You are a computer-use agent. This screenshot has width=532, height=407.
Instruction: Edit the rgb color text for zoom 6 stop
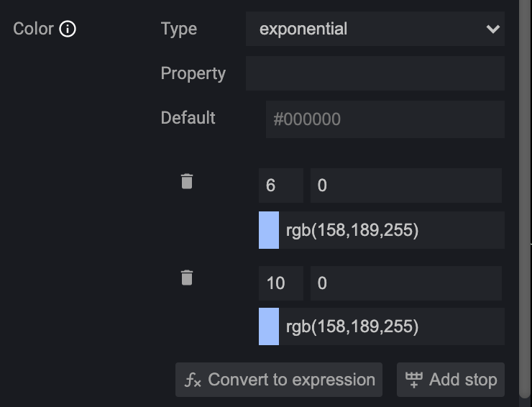(391, 230)
